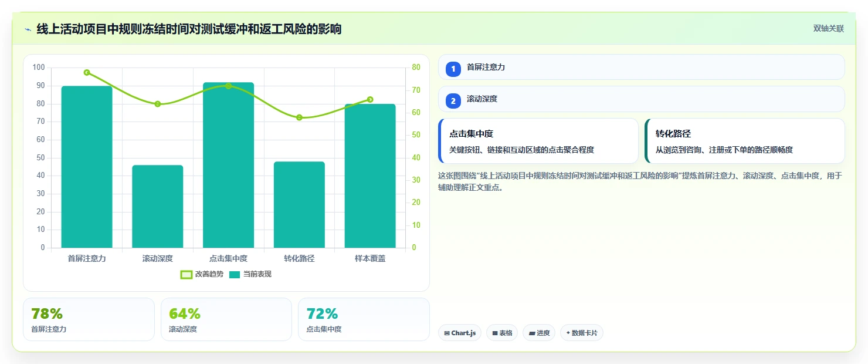
Task: Open list item 滚动深度 row
Action: (642, 99)
